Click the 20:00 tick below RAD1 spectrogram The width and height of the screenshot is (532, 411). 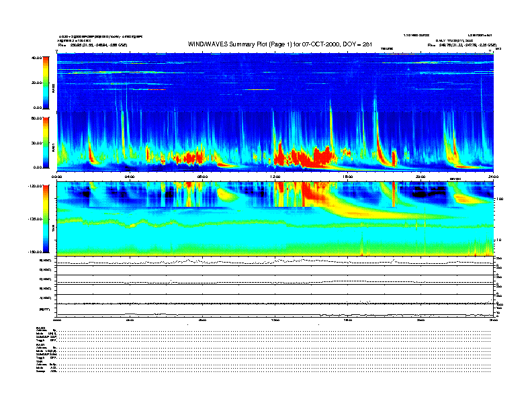coord(420,177)
